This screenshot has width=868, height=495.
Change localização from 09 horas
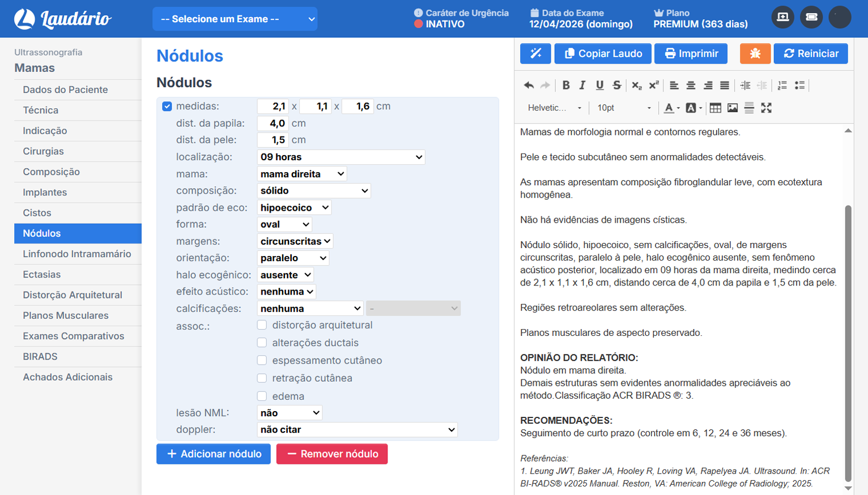[341, 157]
